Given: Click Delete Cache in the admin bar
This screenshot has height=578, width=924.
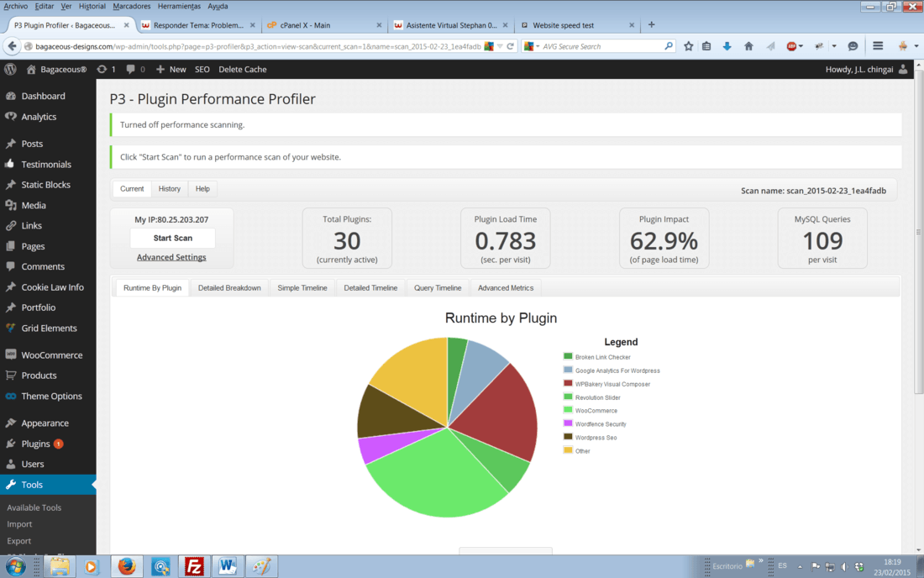Looking at the screenshot, I should point(242,69).
